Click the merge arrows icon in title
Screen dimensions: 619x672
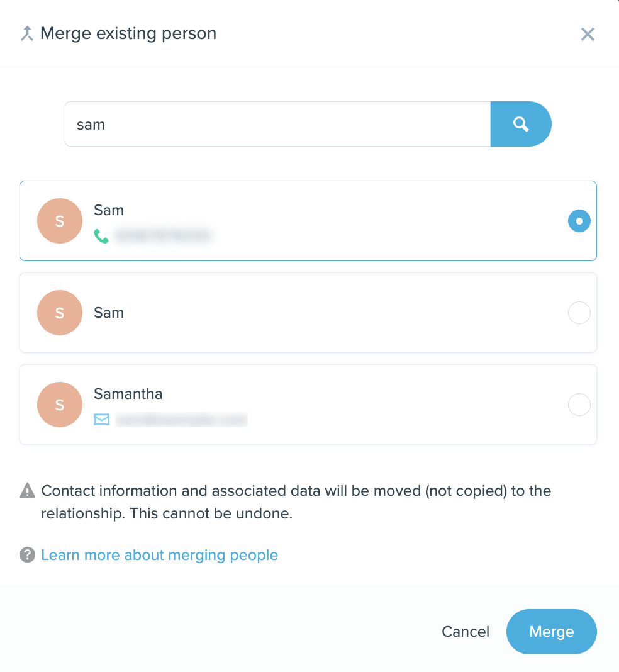26,33
